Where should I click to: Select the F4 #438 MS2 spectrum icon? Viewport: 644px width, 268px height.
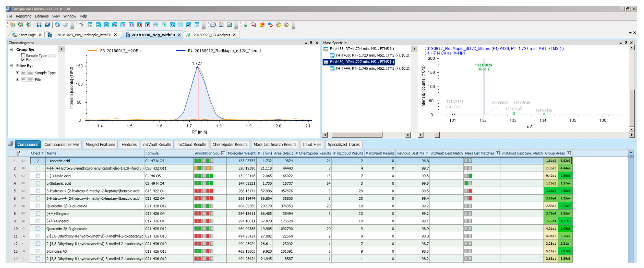(332, 55)
